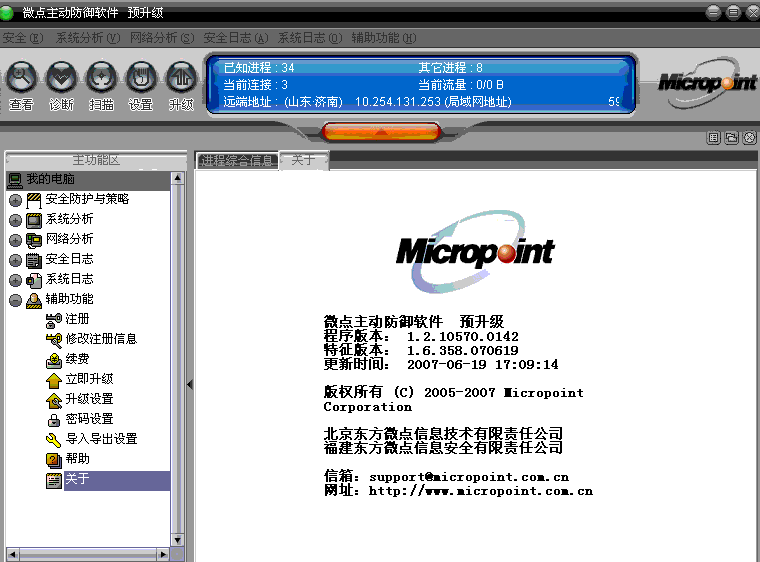The height and width of the screenshot is (562, 760).
Task: Expand the 系统分析 tree node
Action: tap(15, 220)
